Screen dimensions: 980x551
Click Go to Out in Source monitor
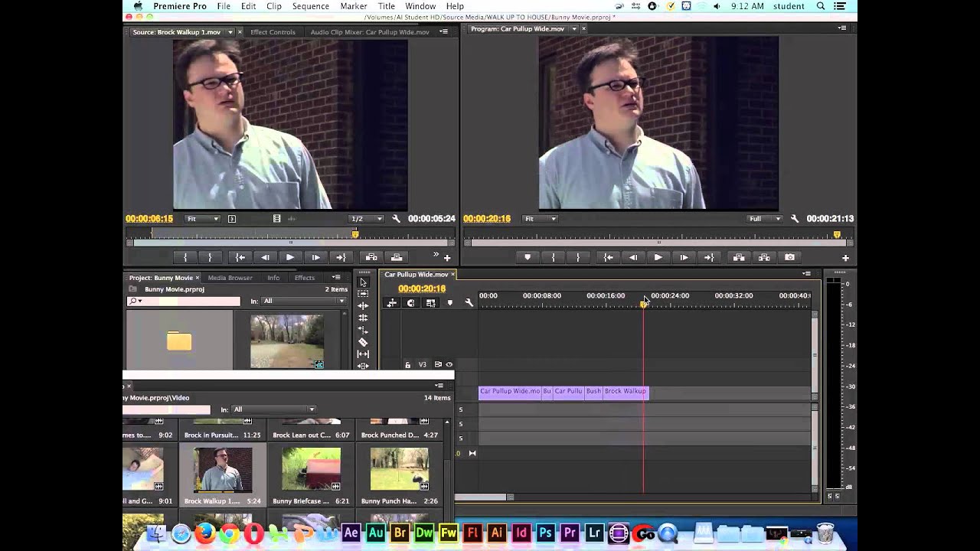[341, 258]
